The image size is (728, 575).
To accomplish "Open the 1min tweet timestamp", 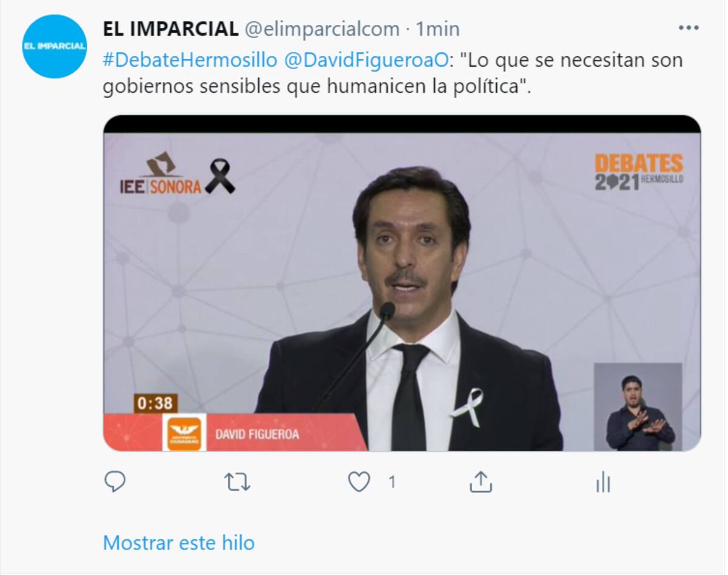I will click(x=437, y=29).
